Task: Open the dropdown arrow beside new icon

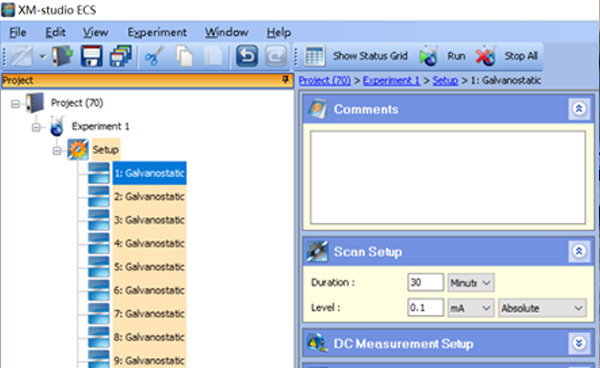Action: tap(42, 57)
